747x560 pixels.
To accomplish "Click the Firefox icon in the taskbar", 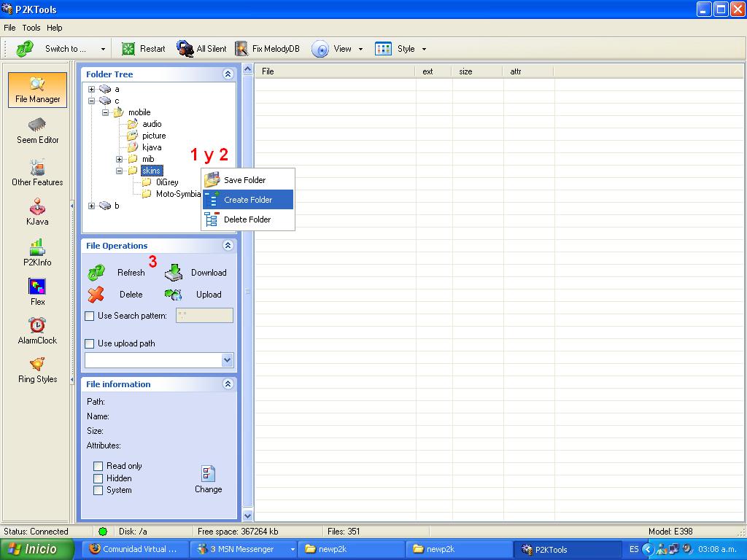I will click(94, 548).
